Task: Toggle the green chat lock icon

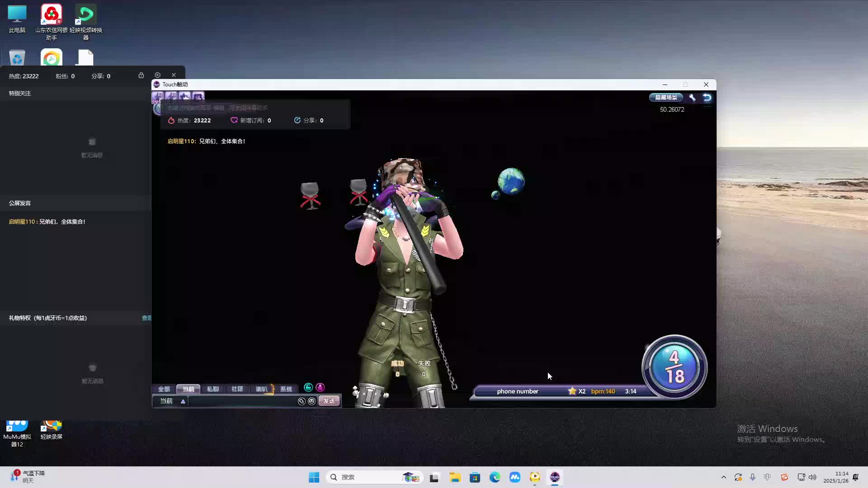Action: click(x=308, y=388)
